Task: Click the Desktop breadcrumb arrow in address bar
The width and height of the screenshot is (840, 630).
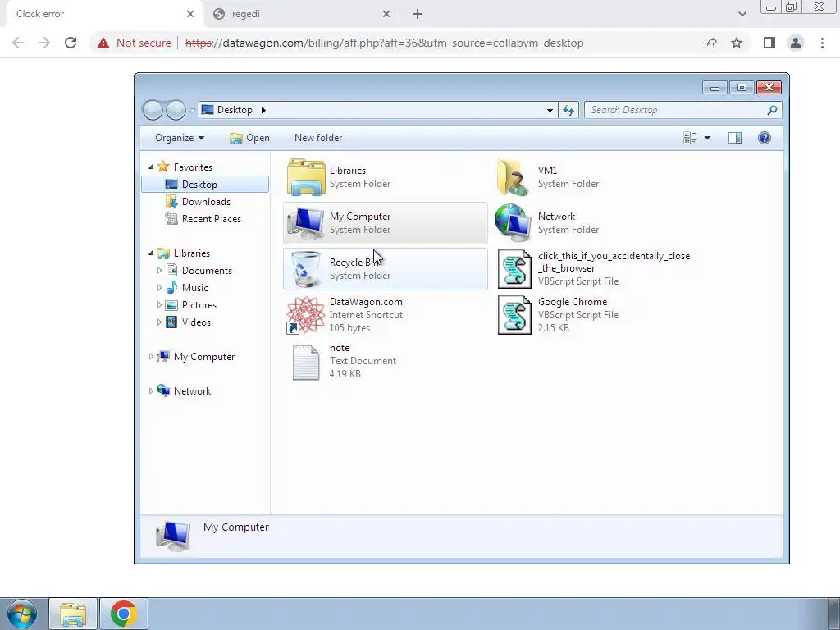Action: click(263, 110)
